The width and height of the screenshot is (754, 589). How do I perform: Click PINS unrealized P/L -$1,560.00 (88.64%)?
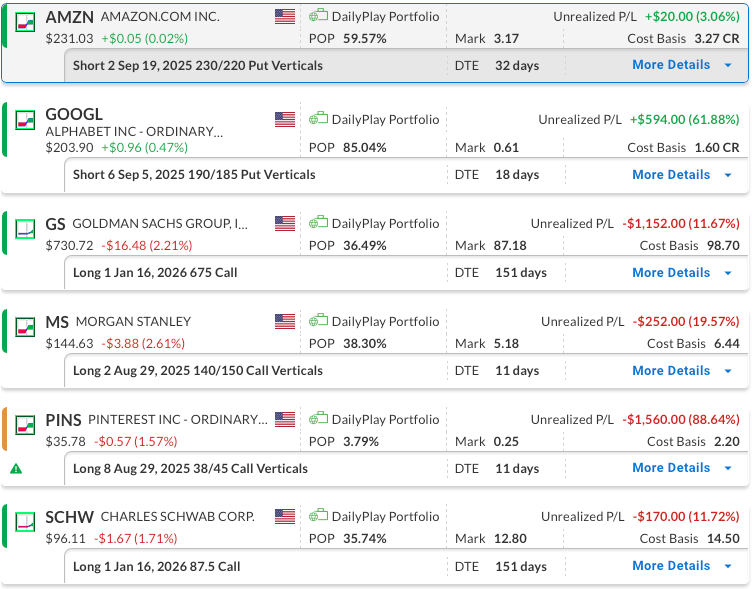681,420
